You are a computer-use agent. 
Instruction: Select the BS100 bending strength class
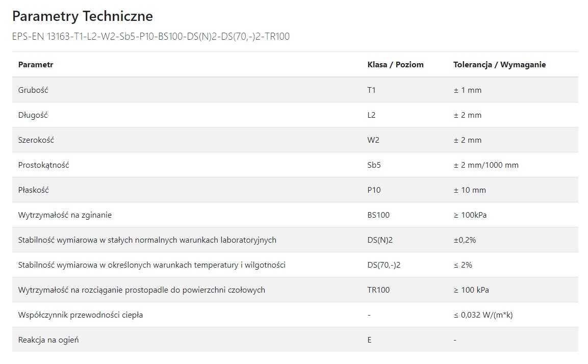pyautogui.click(x=378, y=215)
